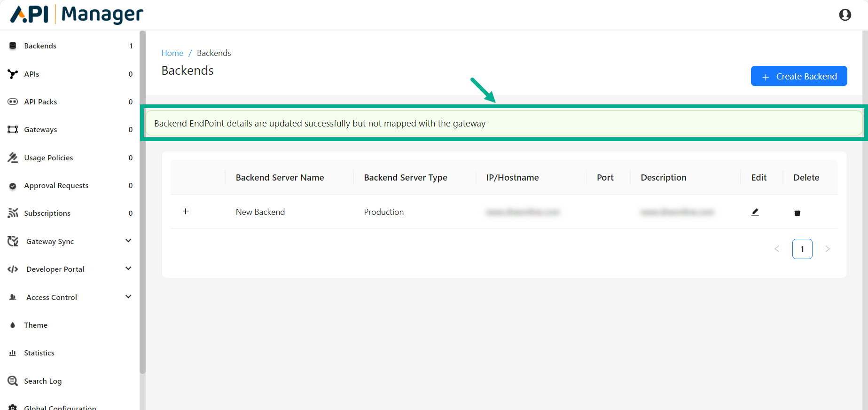The width and height of the screenshot is (868, 410).
Task: Go to Home breadcrumb link
Action: 172,53
